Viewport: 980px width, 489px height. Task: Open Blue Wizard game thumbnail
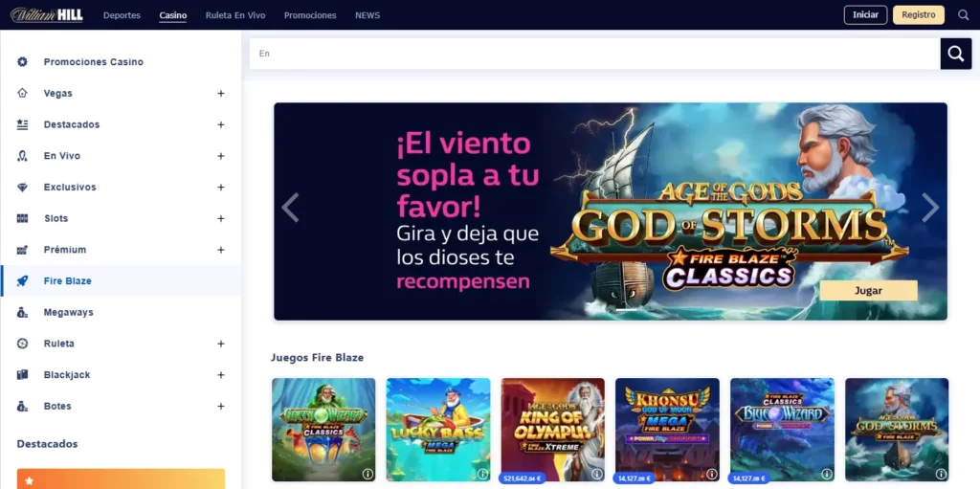[x=783, y=430]
